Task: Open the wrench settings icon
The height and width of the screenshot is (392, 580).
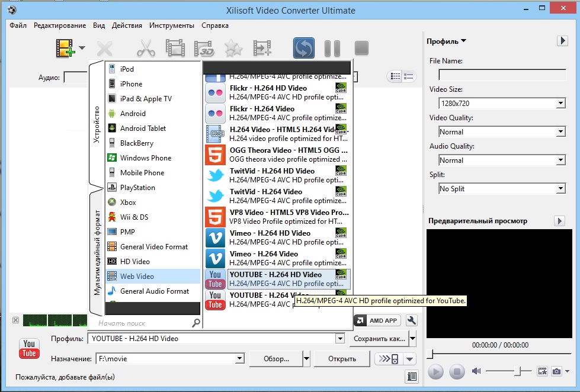Action: click(x=411, y=320)
